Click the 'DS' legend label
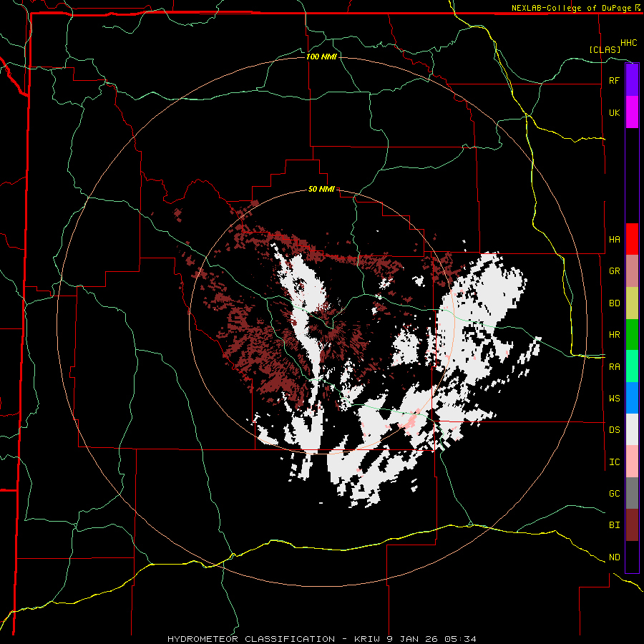The width and height of the screenshot is (644, 644). click(x=614, y=430)
